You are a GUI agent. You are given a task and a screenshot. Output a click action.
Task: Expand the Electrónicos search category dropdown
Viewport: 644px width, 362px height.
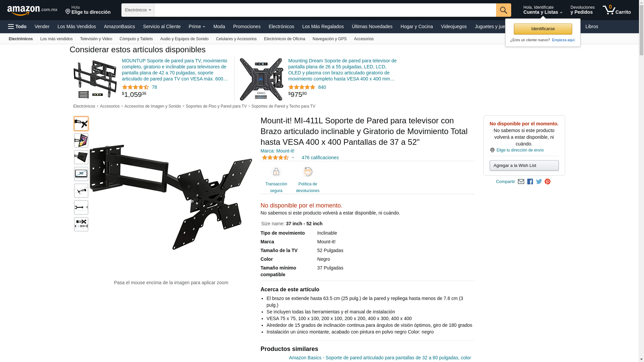[x=138, y=10]
